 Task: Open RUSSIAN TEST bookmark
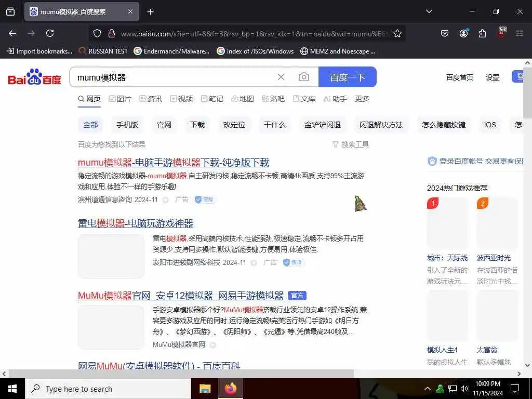point(103,51)
